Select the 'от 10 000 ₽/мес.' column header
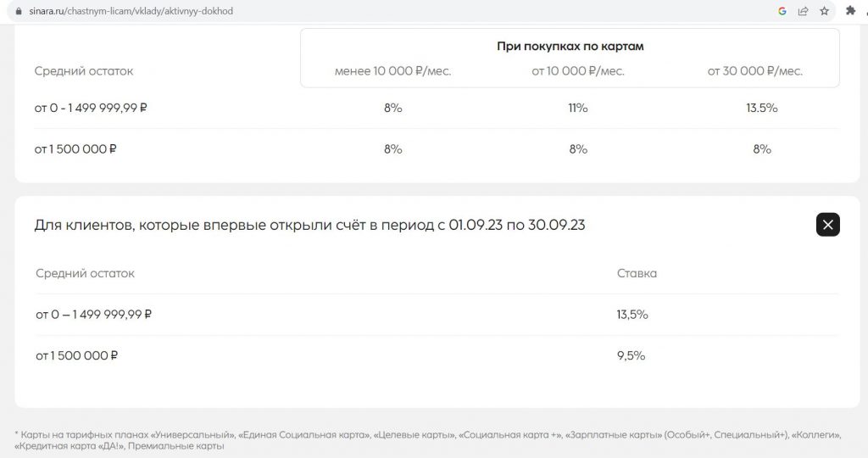Image resolution: width=868 pixels, height=458 pixels. pos(577,71)
